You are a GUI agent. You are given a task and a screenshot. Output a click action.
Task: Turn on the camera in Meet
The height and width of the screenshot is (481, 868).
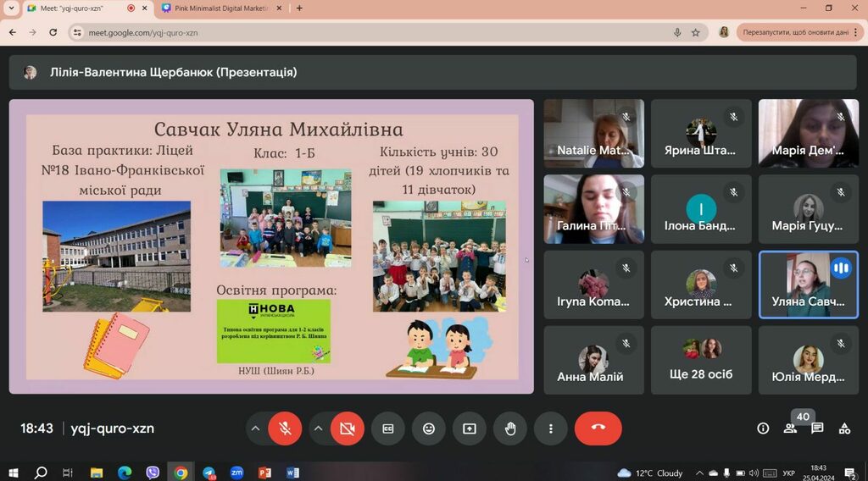pyautogui.click(x=347, y=428)
